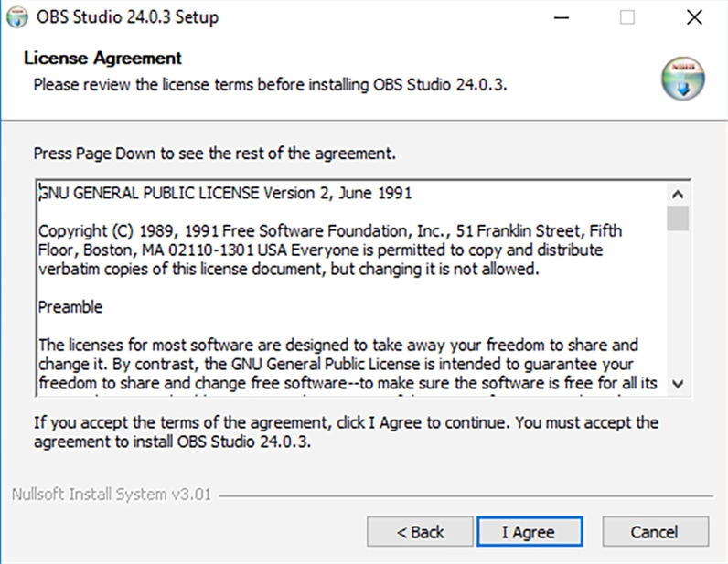Click the license scrollbar thumb
Screen dimensions: 728x564
[x=678, y=219]
